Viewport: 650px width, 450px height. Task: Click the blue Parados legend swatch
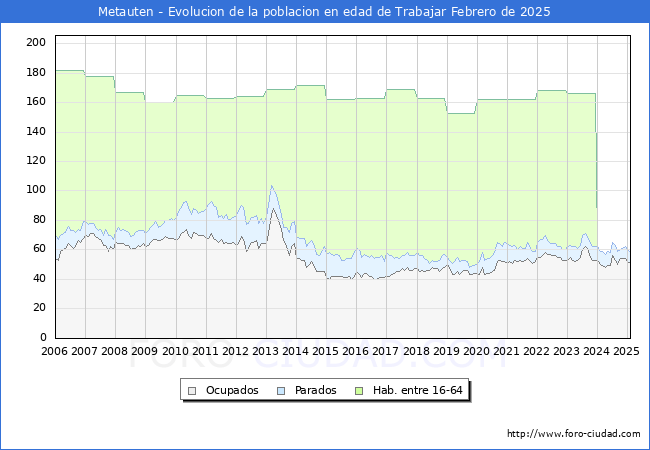[281, 391]
